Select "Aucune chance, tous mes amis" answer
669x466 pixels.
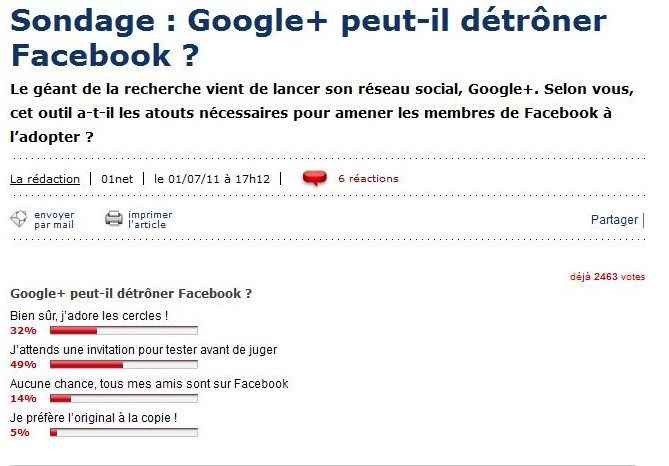[149, 383]
